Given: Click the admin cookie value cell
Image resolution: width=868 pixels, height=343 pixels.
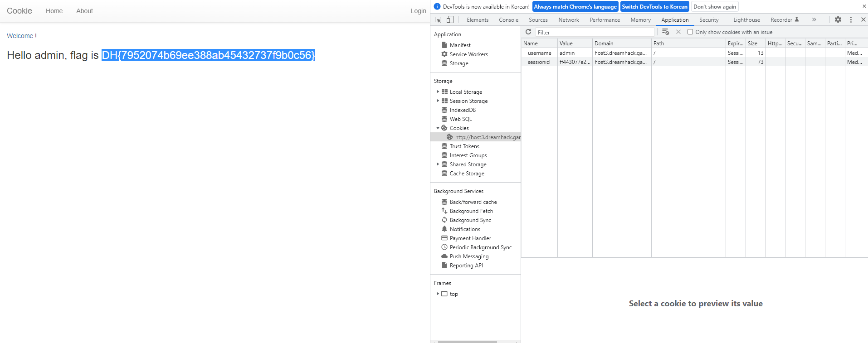Looking at the screenshot, I should [x=575, y=53].
